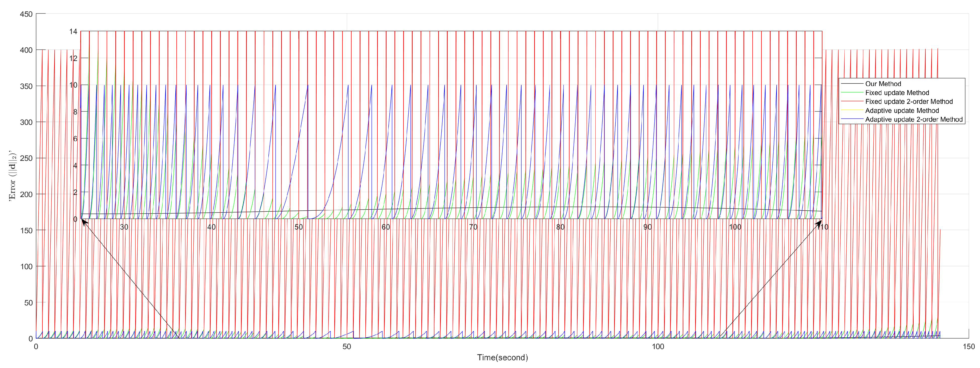Click the 14 tick on inset y-axis
The height and width of the screenshot is (368, 980).
coord(73,31)
